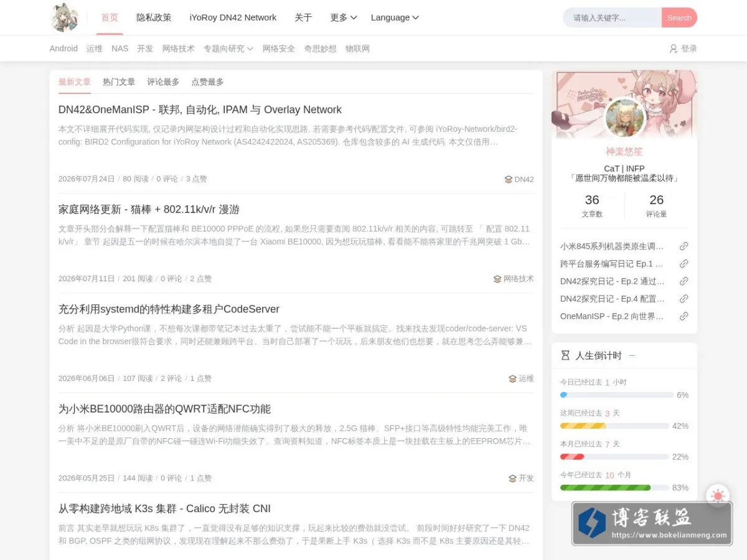747x560 pixels.
Task: Click the date 2026年07月24日
Action: point(87,179)
